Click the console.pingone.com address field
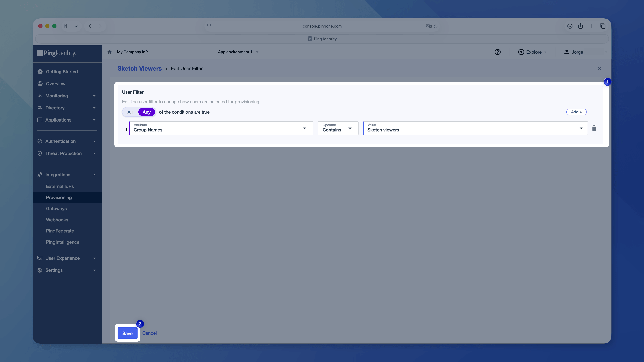This screenshot has height=362, width=644. (322, 26)
